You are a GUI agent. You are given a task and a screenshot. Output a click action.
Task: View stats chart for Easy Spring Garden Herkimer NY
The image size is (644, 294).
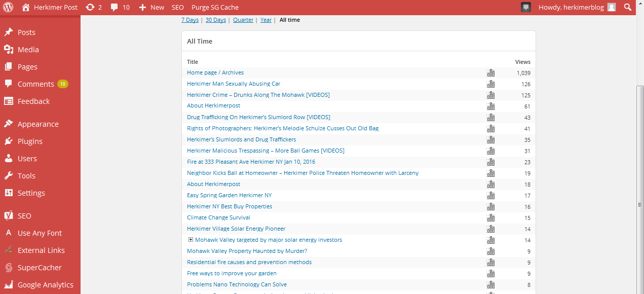pyautogui.click(x=490, y=195)
